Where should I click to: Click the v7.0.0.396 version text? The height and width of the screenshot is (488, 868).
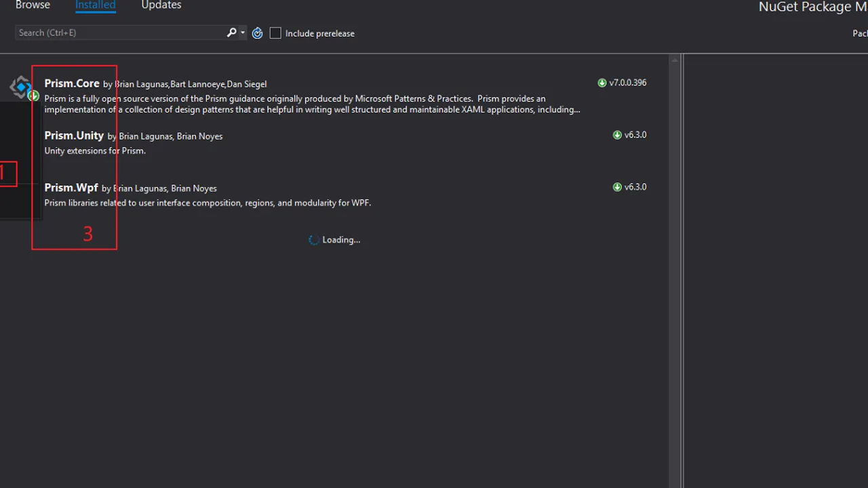click(x=628, y=83)
